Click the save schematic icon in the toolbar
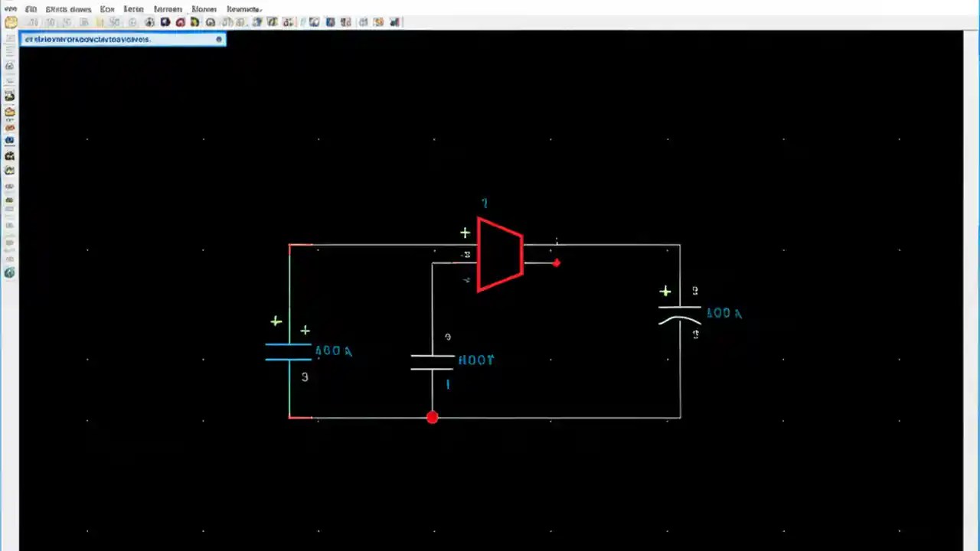 click(x=51, y=21)
